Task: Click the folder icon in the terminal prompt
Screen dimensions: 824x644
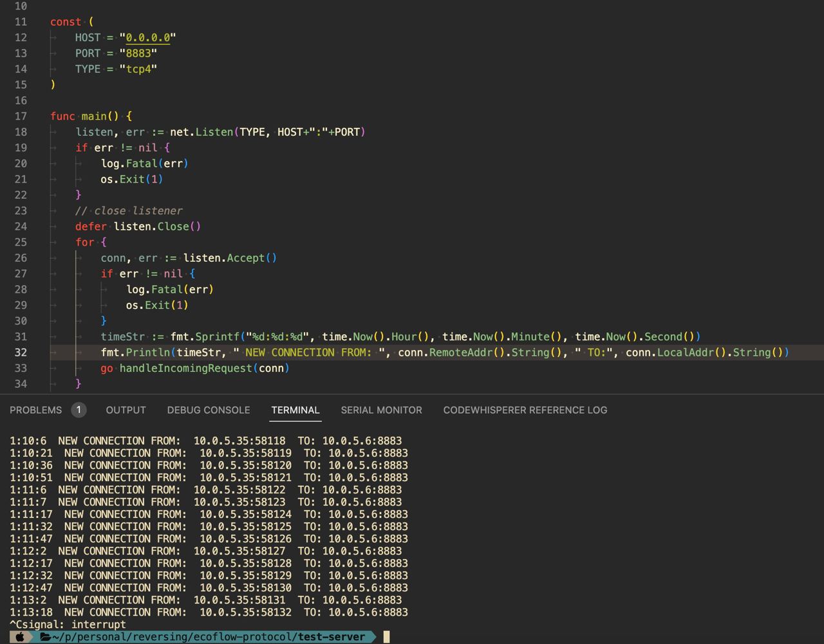Action: [x=45, y=637]
